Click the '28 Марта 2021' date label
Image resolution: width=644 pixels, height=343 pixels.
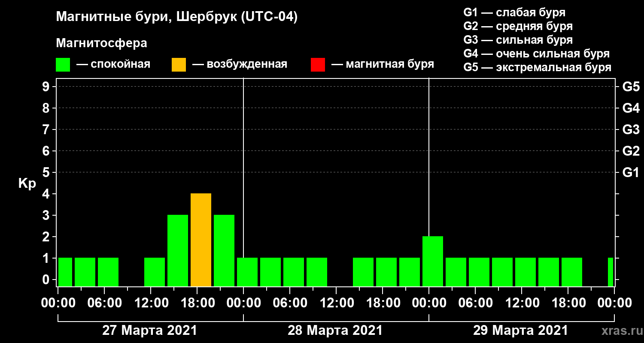[x=335, y=331]
